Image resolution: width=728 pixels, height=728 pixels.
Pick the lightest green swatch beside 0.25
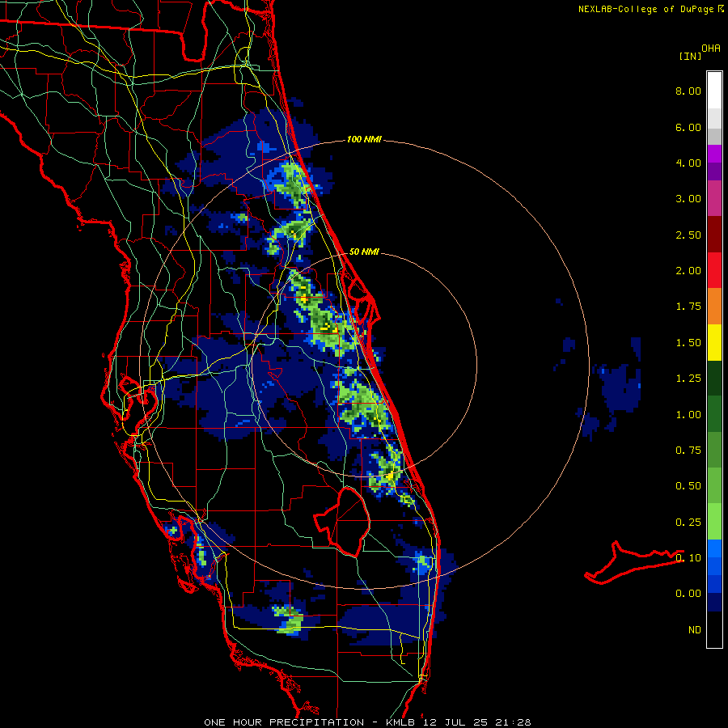pyautogui.click(x=714, y=522)
